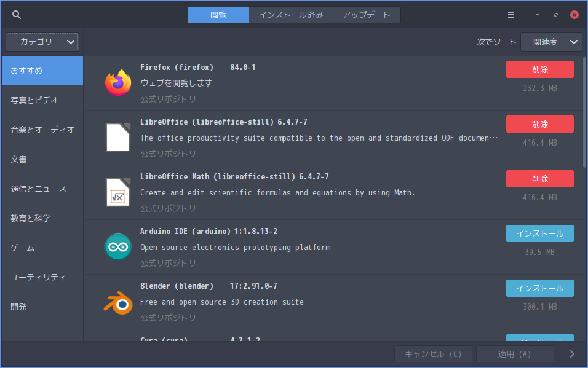This screenshot has height=368, width=588.
Task: Click the LibreOffice document icon
Action: coord(118,138)
